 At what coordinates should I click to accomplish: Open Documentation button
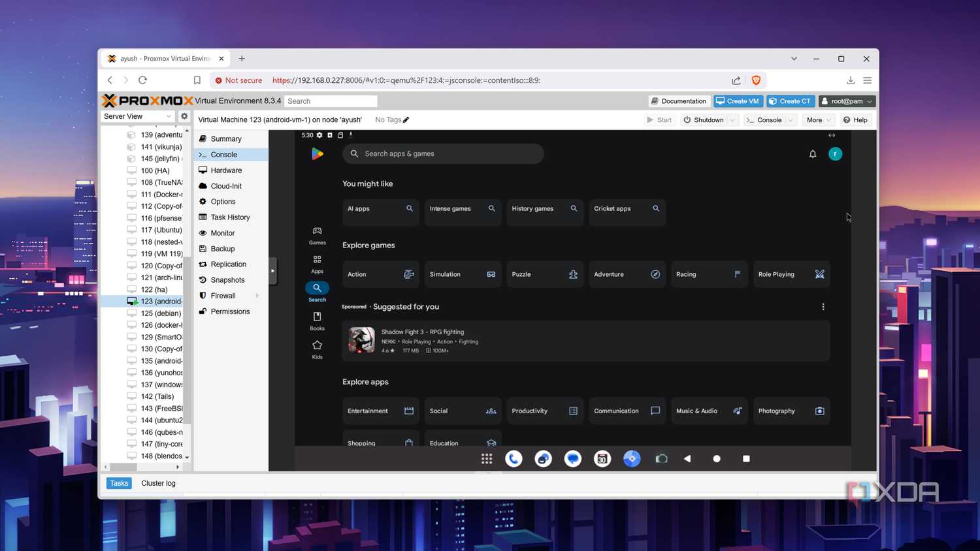(x=678, y=101)
